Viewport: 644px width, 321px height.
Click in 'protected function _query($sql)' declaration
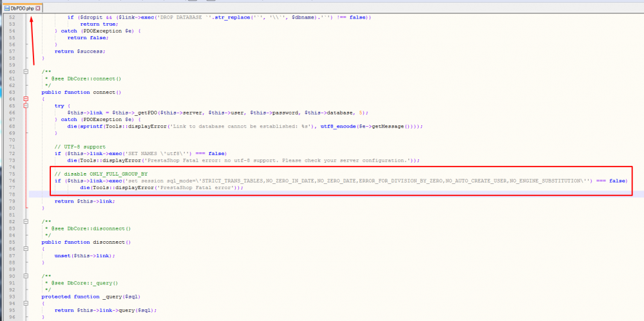(x=91, y=297)
